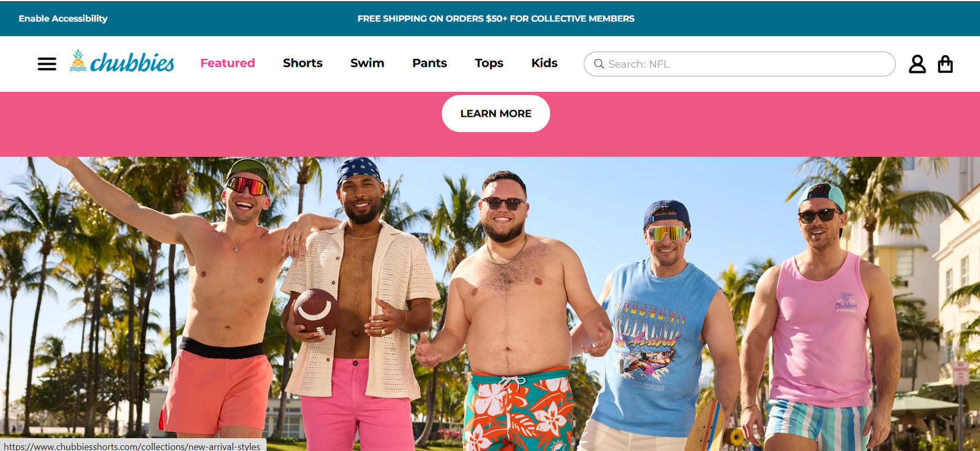Focus the Search NFL input field
Screen dimensions: 980x451
(739, 64)
